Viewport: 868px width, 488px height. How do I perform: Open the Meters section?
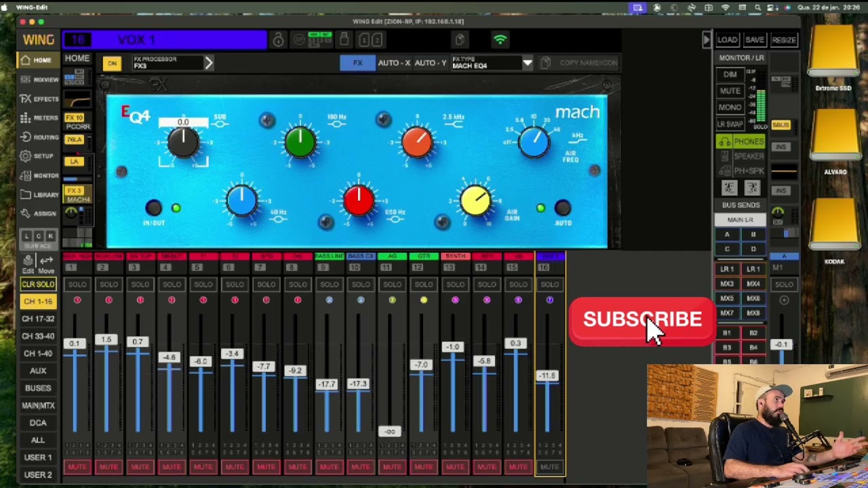38,118
